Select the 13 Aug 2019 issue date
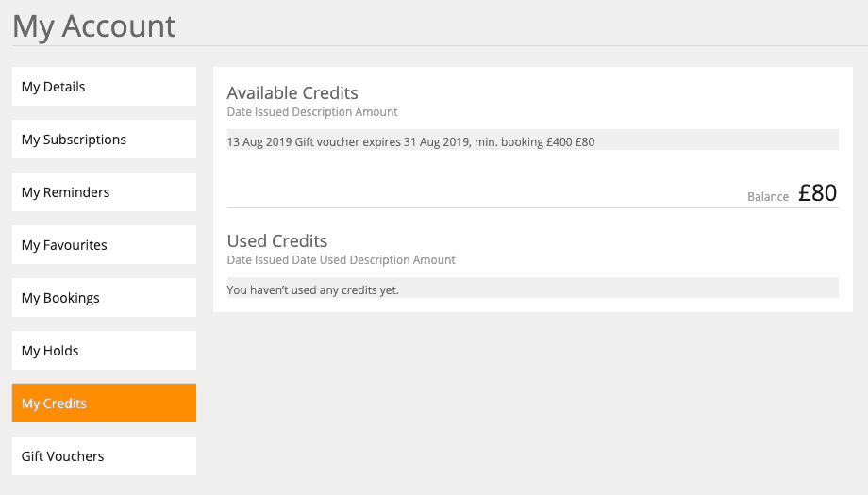Viewport: 868px width, 495px height. 255,142
